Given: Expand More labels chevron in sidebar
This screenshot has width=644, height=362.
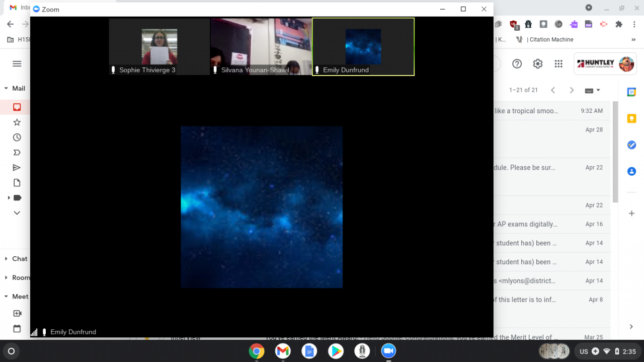Looking at the screenshot, I should click(x=17, y=213).
